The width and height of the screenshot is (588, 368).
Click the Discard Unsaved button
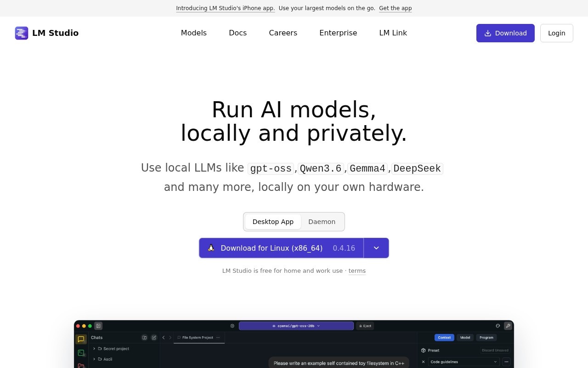pyautogui.click(x=495, y=351)
